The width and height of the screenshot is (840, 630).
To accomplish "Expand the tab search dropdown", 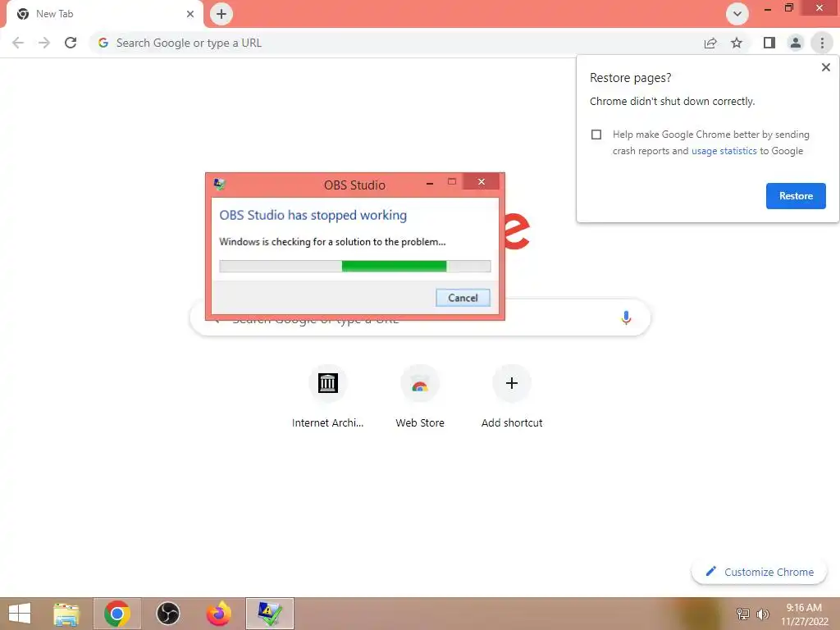I will pyautogui.click(x=737, y=14).
